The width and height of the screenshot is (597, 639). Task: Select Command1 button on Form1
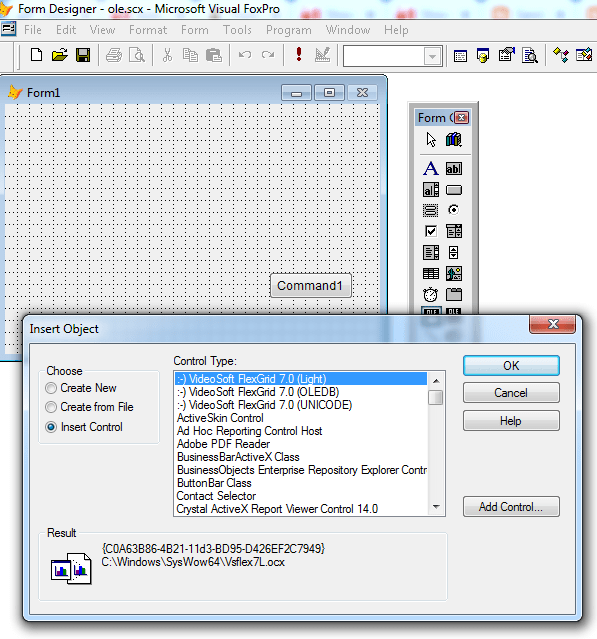point(311,286)
